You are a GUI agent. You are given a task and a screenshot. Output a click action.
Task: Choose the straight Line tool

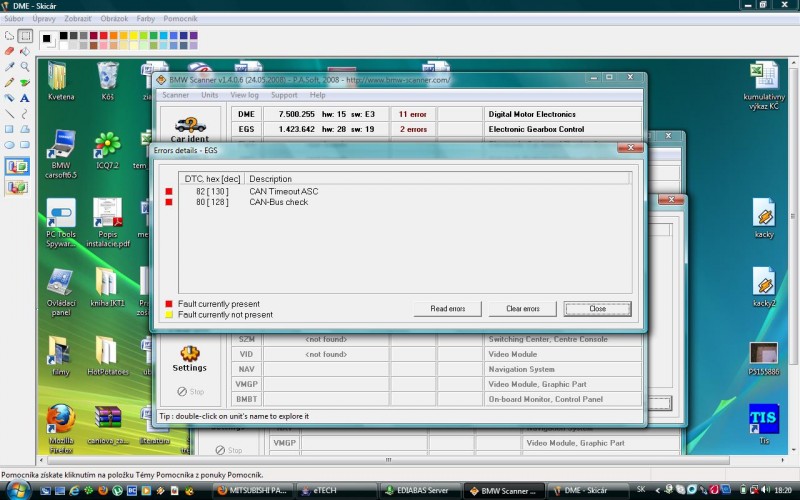point(9,114)
